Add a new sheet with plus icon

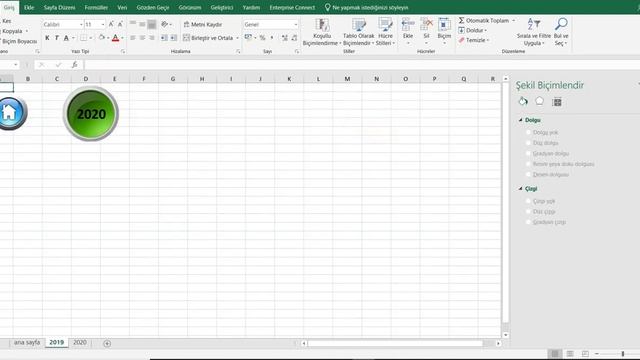(107, 343)
